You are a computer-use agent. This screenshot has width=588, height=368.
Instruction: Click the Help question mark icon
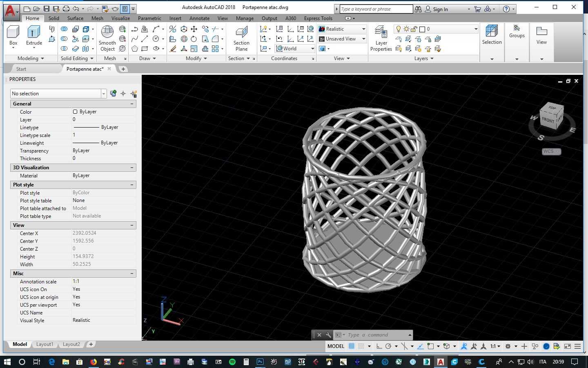506,9
